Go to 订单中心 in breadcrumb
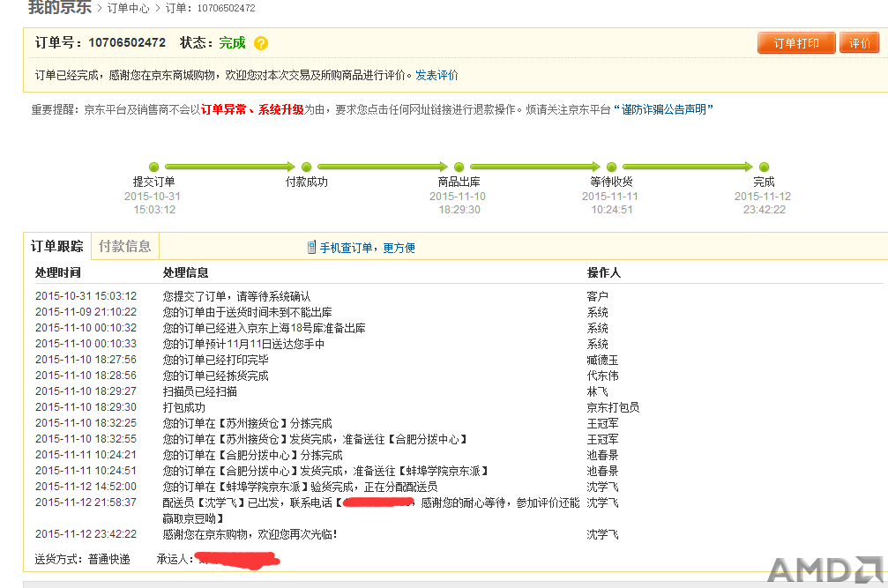 (x=128, y=8)
